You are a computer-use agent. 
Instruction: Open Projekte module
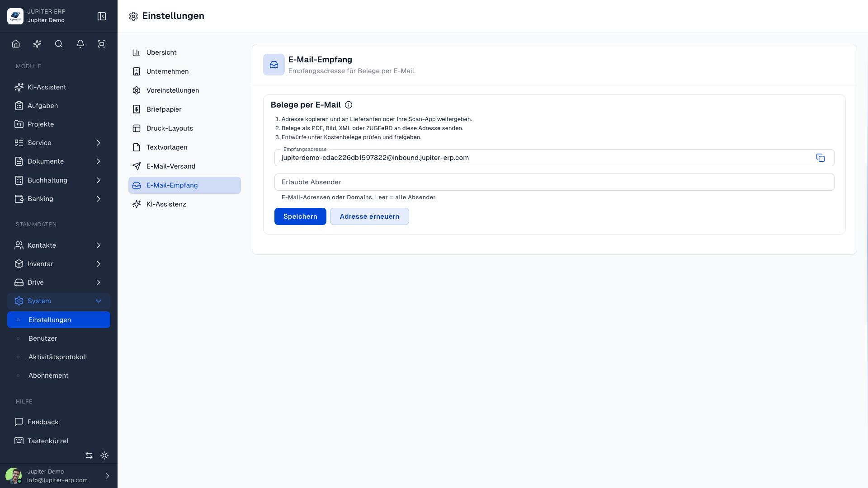pyautogui.click(x=59, y=124)
